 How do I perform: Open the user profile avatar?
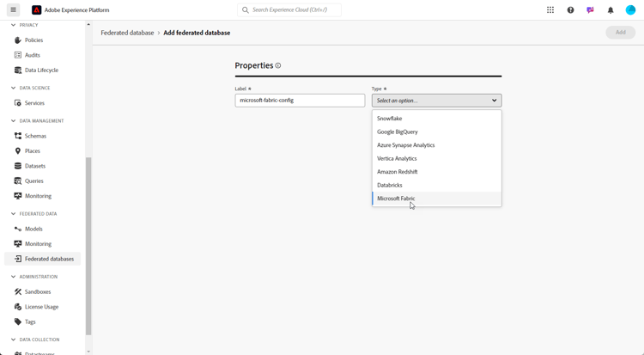pos(630,10)
